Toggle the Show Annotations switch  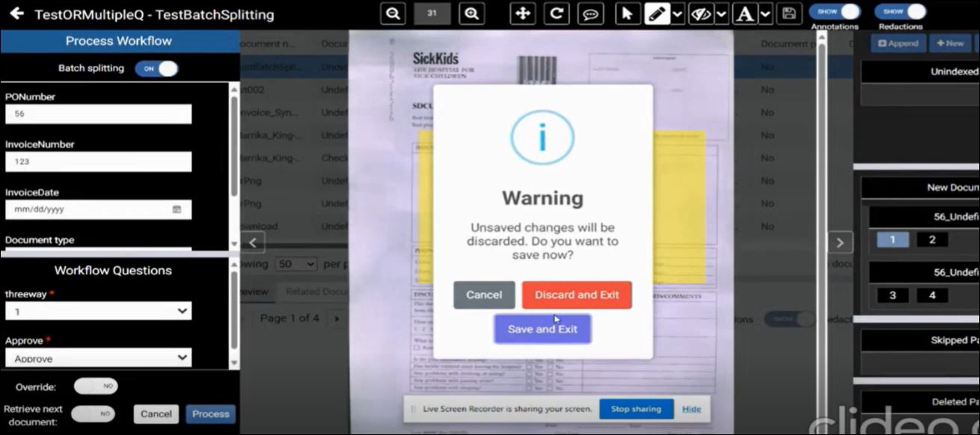[x=835, y=12]
